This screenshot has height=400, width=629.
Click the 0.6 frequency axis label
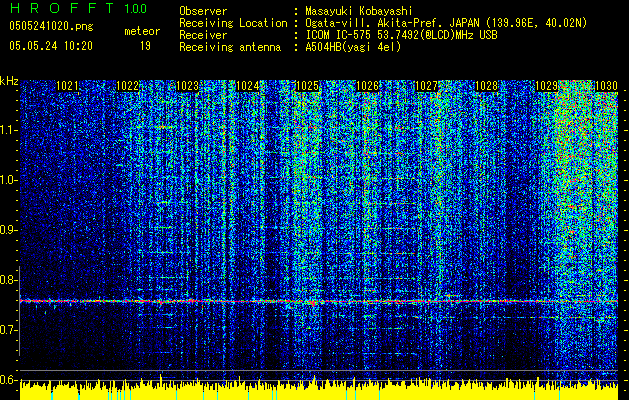(9, 380)
